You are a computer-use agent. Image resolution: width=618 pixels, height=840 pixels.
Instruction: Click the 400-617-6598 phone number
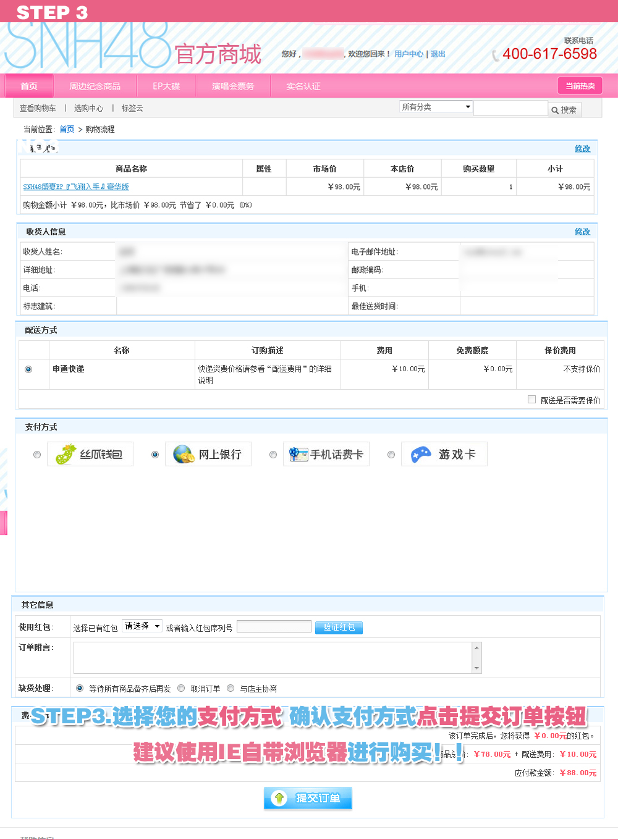[549, 54]
